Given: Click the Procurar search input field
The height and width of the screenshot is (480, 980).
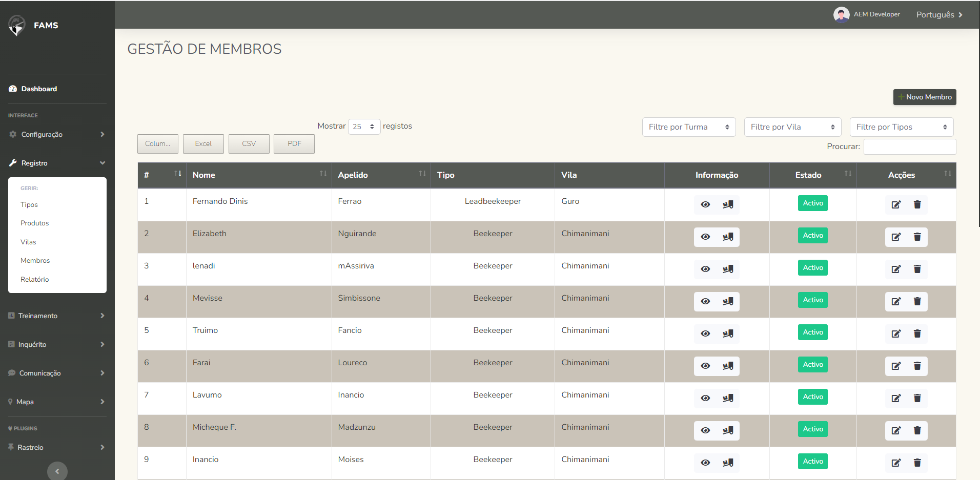Looking at the screenshot, I should pyautogui.click(x=909, y=147).
